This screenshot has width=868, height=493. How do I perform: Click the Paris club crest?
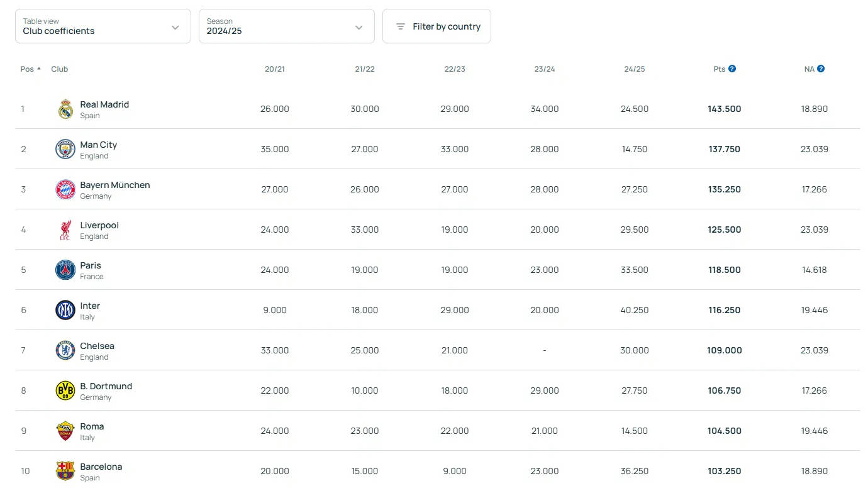pos(65,270)
